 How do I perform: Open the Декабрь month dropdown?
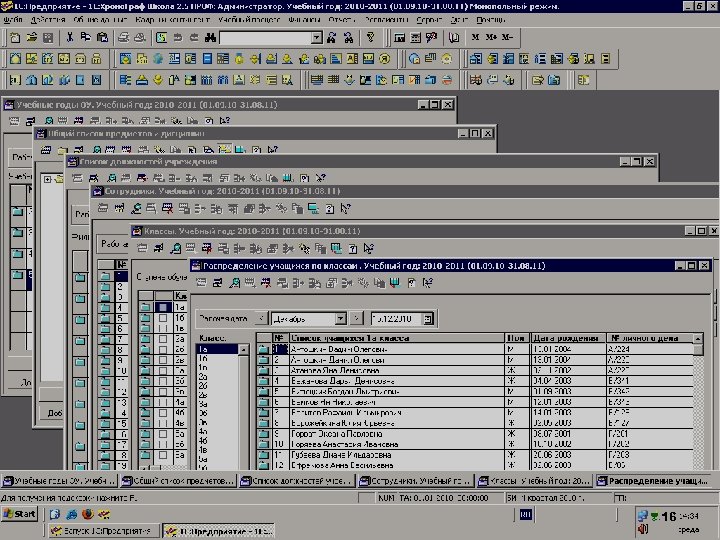[340, 319]
